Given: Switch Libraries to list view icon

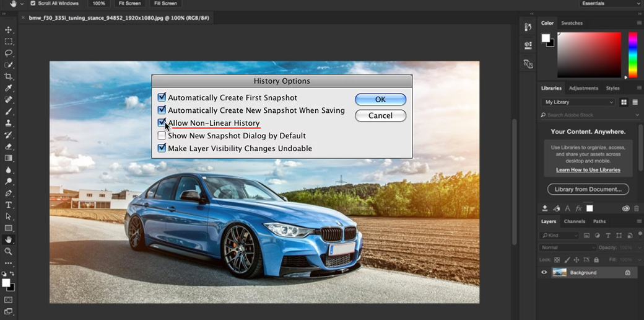Looking at the screenshot, I should click(x=635, y=102).
